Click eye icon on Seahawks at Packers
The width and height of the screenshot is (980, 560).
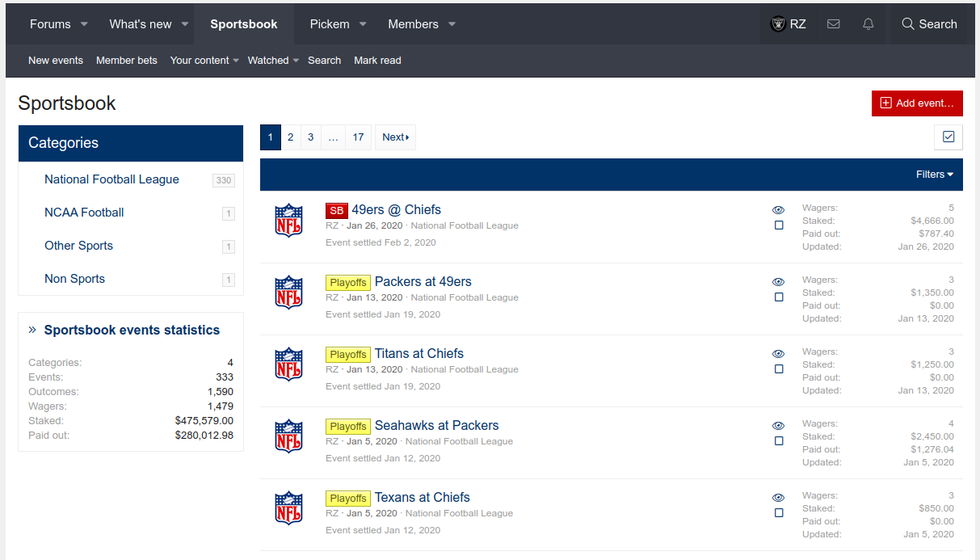click(x=778, y=426)
